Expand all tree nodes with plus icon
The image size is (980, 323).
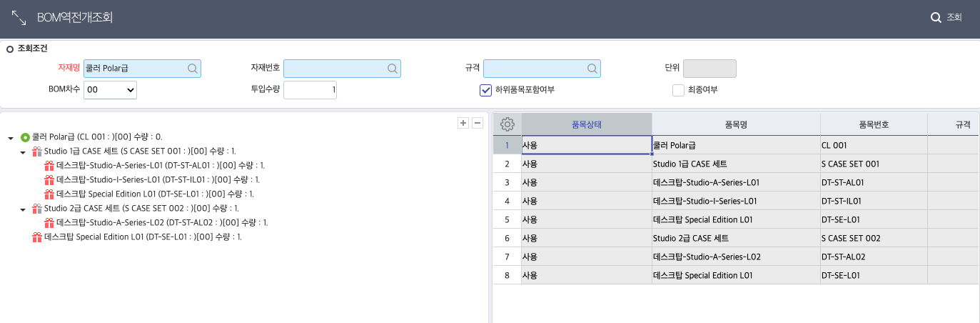coord(463,123)
